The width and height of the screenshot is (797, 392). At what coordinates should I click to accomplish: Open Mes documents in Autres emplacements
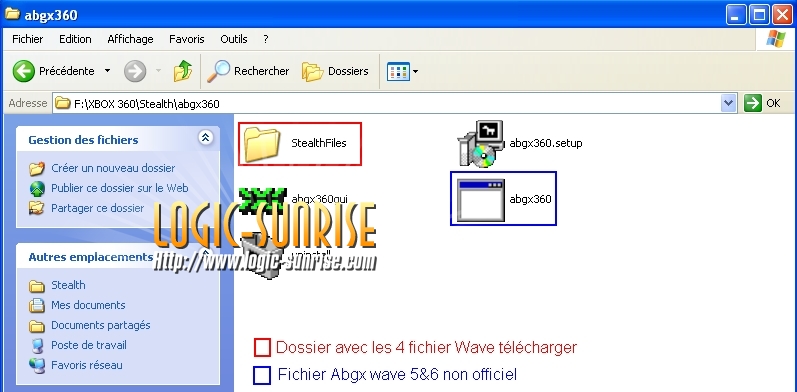[88, 305]
